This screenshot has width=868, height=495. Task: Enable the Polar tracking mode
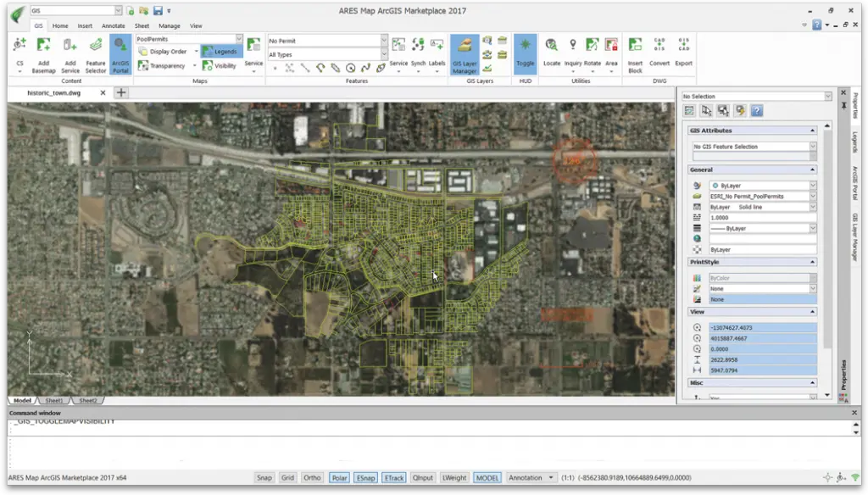(x=340, y=477)
